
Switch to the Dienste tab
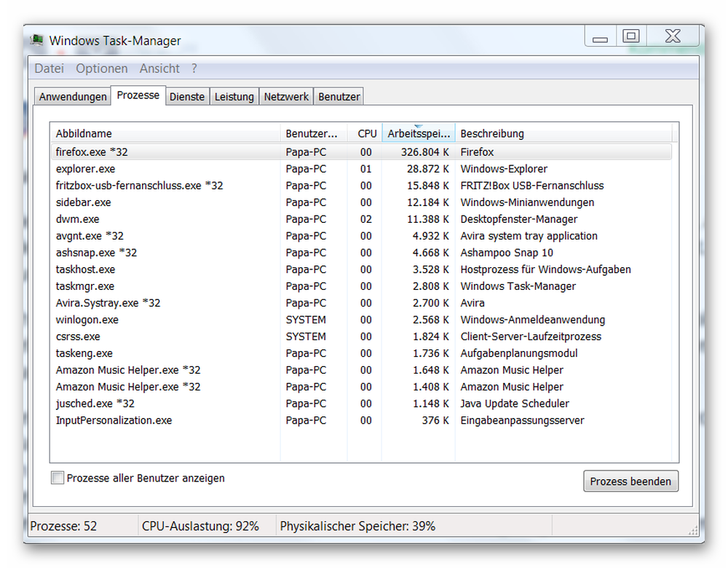(187, 97)
